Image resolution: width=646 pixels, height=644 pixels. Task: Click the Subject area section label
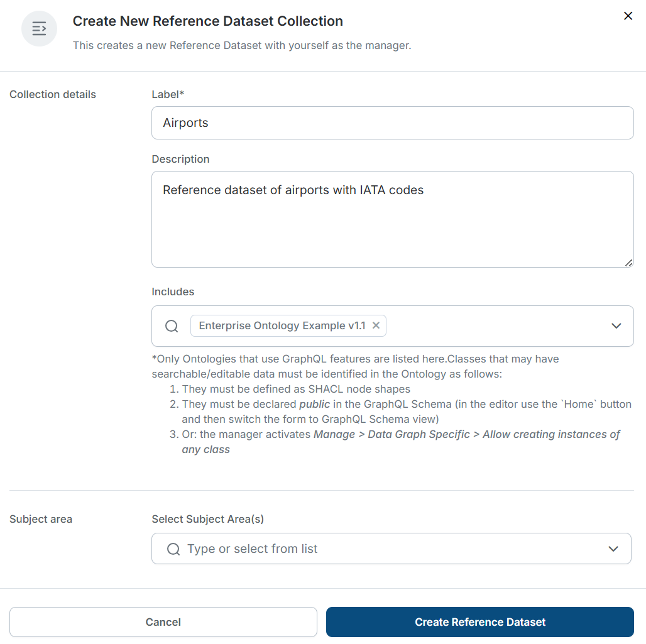coord(40,519)
